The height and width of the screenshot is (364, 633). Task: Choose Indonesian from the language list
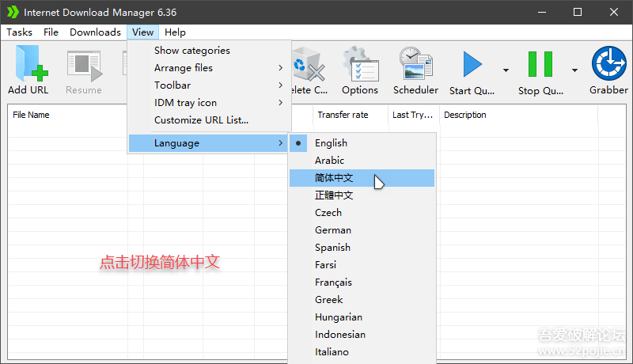(362, 334)
